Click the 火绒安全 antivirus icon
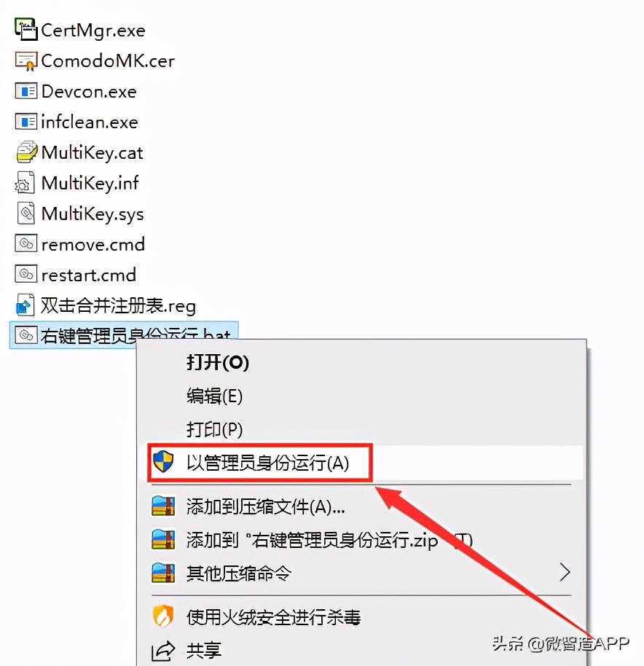The height and width of the screenshot is (666, 644). tap(163, 616)
